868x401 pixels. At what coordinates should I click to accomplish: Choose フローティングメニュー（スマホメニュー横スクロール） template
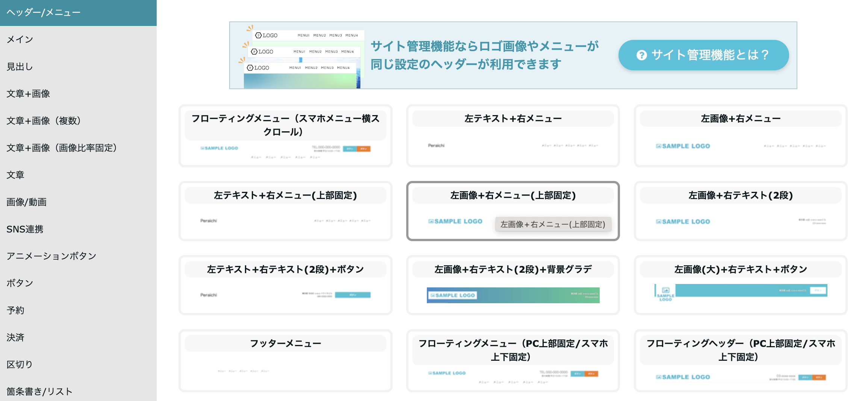pos(285,136)
